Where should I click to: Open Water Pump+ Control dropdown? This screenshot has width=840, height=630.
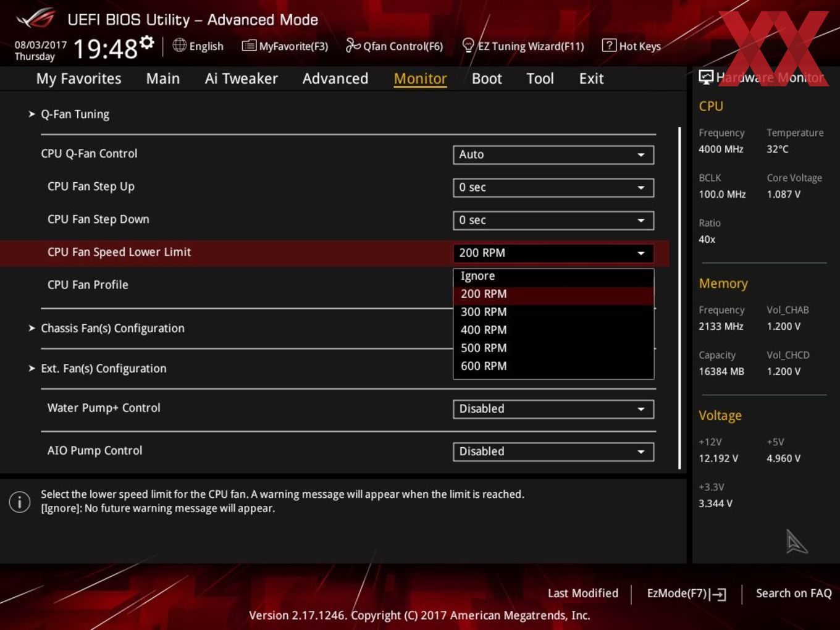click(553, 409)
